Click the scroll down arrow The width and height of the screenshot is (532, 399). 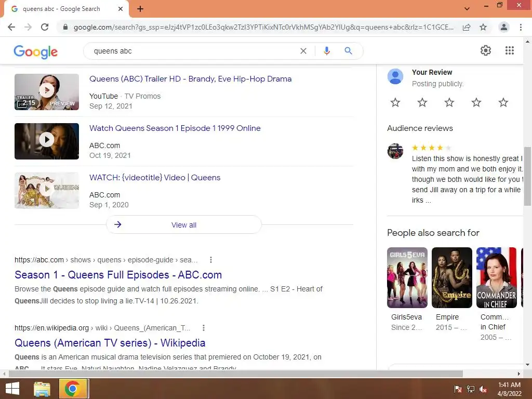click(x=528, y=365)
